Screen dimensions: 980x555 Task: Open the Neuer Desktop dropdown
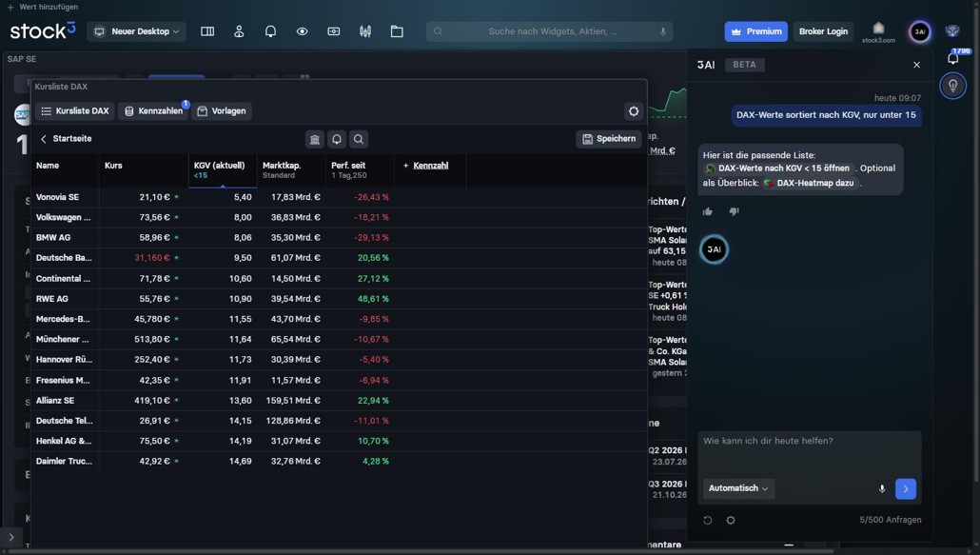[x=136, y=31]
